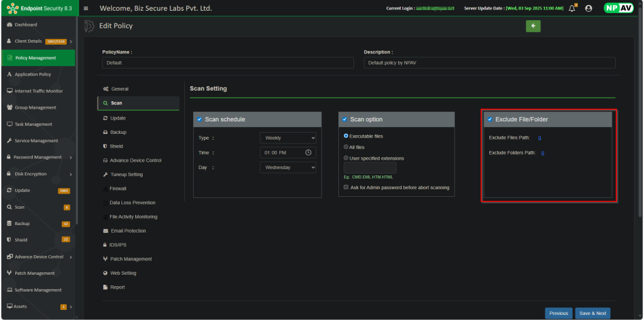Image resolution: width=644 pixels, height=320 pixels.
Task: Click the PolicyName input field
Action: tap(228, 63)
